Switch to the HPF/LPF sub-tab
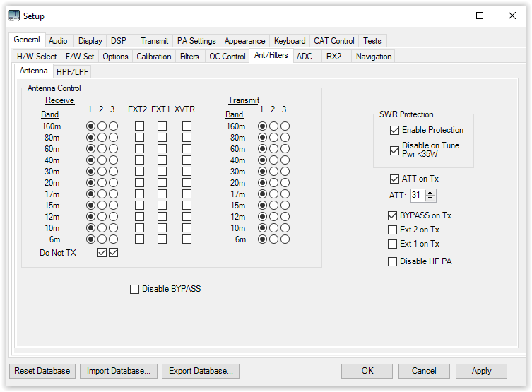Screen dimensions: 532x392 [73, 71]
